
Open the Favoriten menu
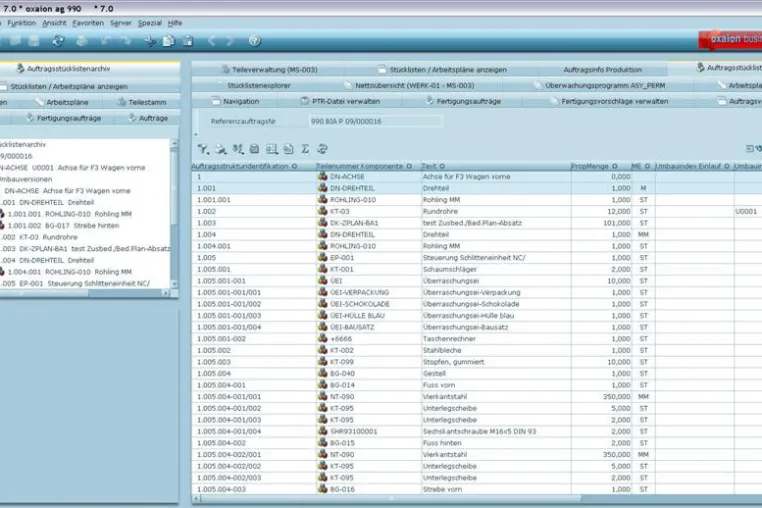(88, 23)
